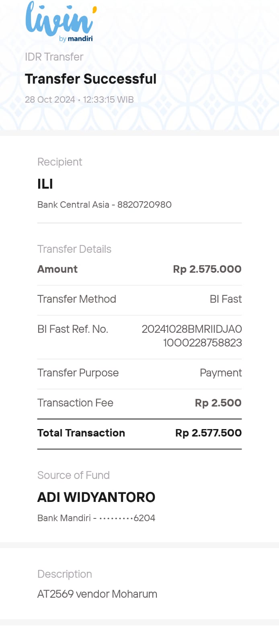The image size is (279, 644).
Task: Select the 28 Oct 2024 timestamp
Action: [x=79, y=99]
